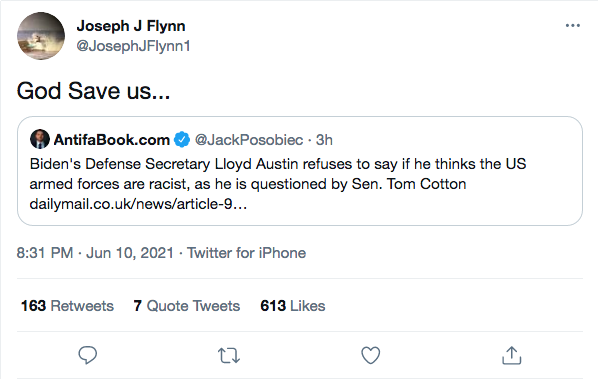Viewport: 598px width, 379px height.
Task: View the 163 Retweets list
Action: pyautogui.click(x=68, y=306)
